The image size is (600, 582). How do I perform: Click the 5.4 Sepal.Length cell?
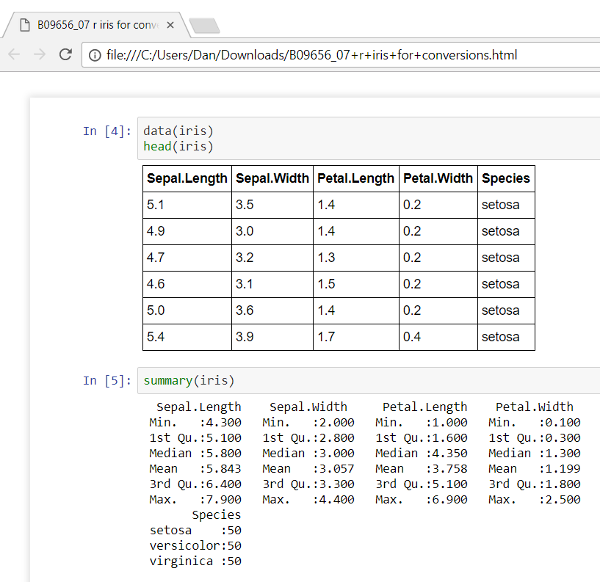pos(187,337)
